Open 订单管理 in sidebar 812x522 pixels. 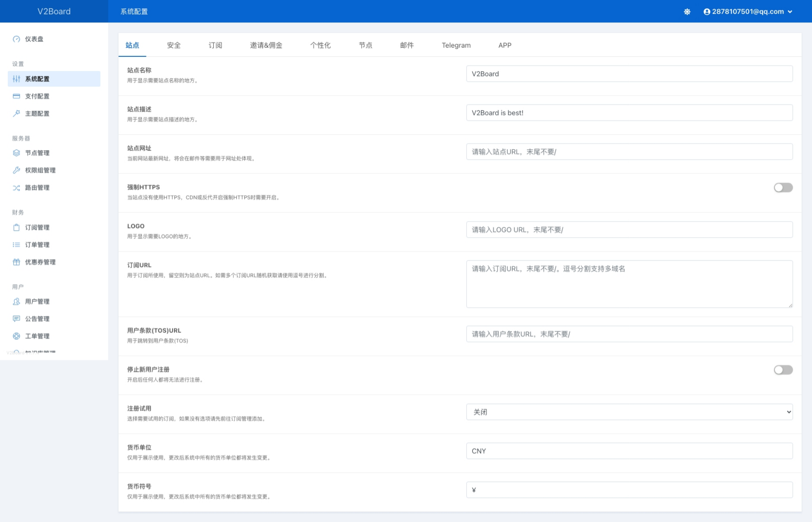coord(54,245)
